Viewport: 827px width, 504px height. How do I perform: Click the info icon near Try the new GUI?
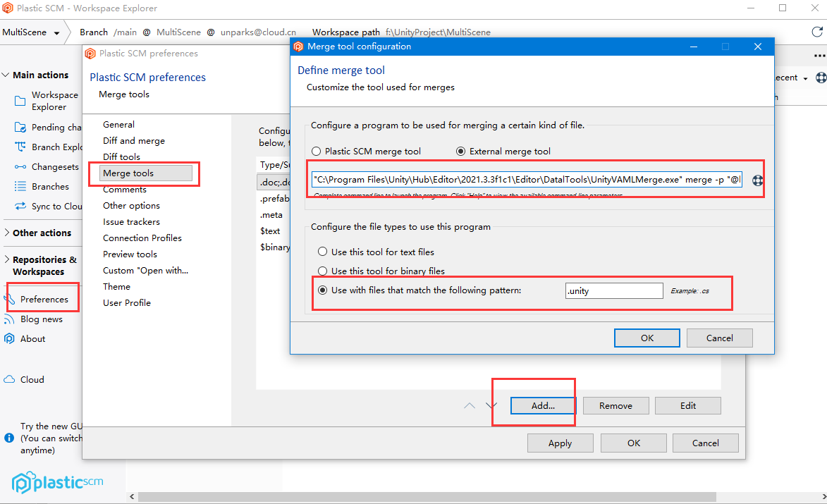coord(9,438)
